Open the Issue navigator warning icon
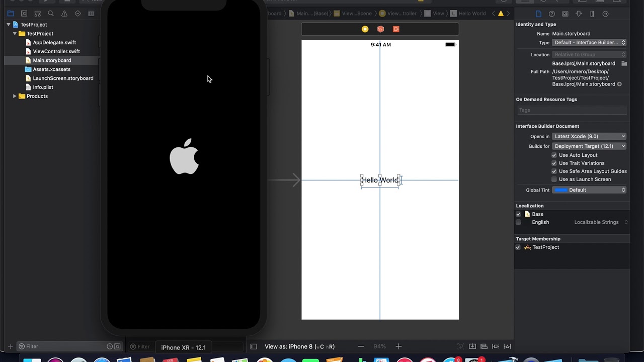Image resolution: width=644 pixels, height=362 pixels. tap(64, 14)
